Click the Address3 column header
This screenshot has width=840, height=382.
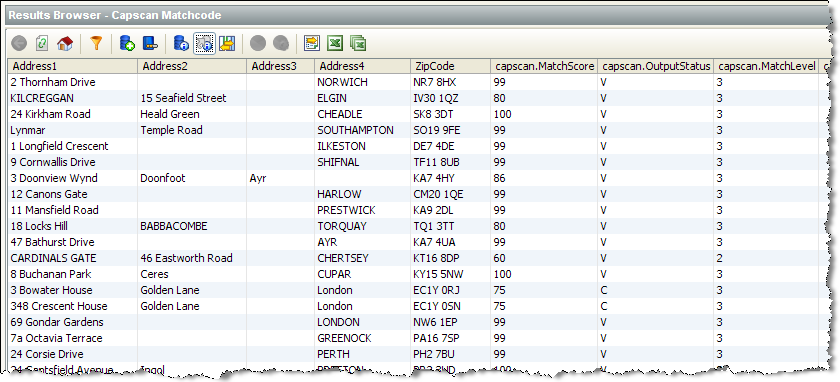280,66
